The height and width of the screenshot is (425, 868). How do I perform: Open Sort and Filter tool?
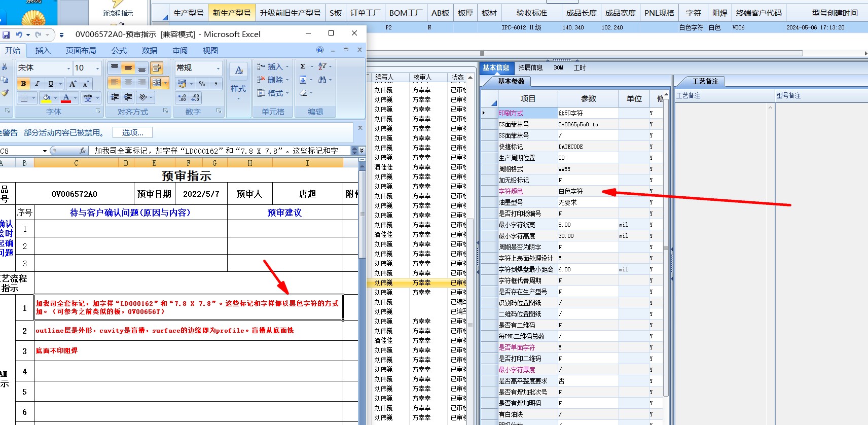(322, 66)
